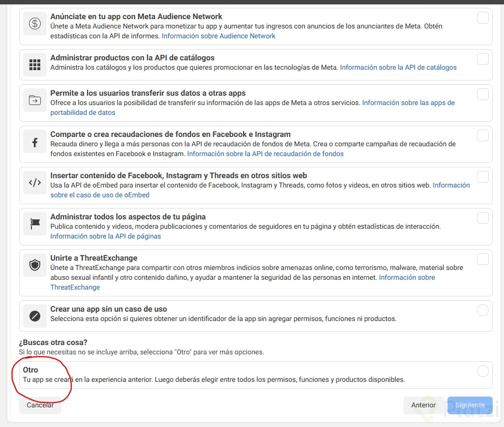
Task: Click the folder-arrow data transfer icon
Action: click(35, 100)
